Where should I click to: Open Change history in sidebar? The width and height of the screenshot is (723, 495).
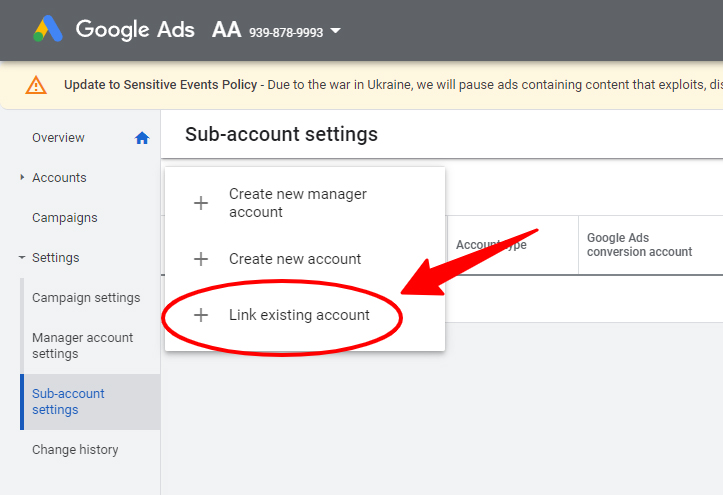click(x=75, y=449)
